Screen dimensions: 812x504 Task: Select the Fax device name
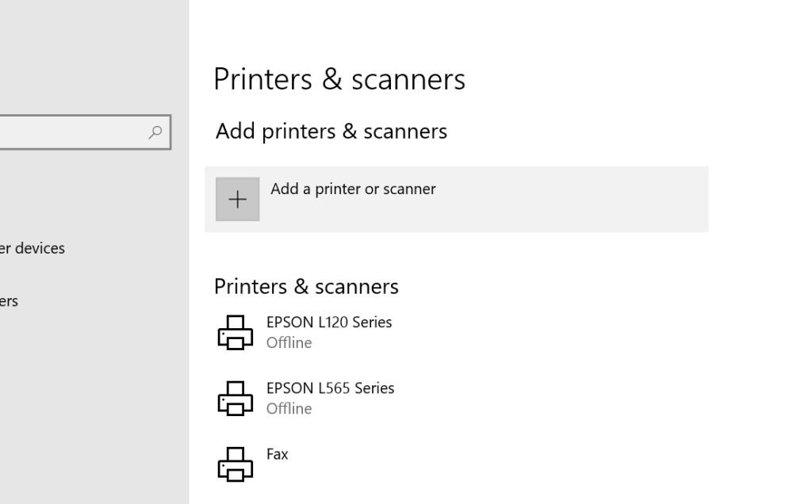278,454
